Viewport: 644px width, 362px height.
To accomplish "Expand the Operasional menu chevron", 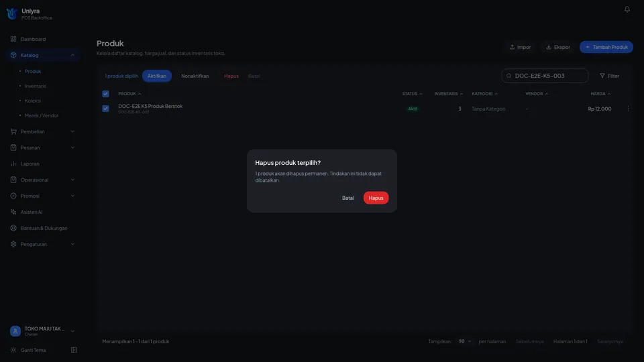I will 72,180.
